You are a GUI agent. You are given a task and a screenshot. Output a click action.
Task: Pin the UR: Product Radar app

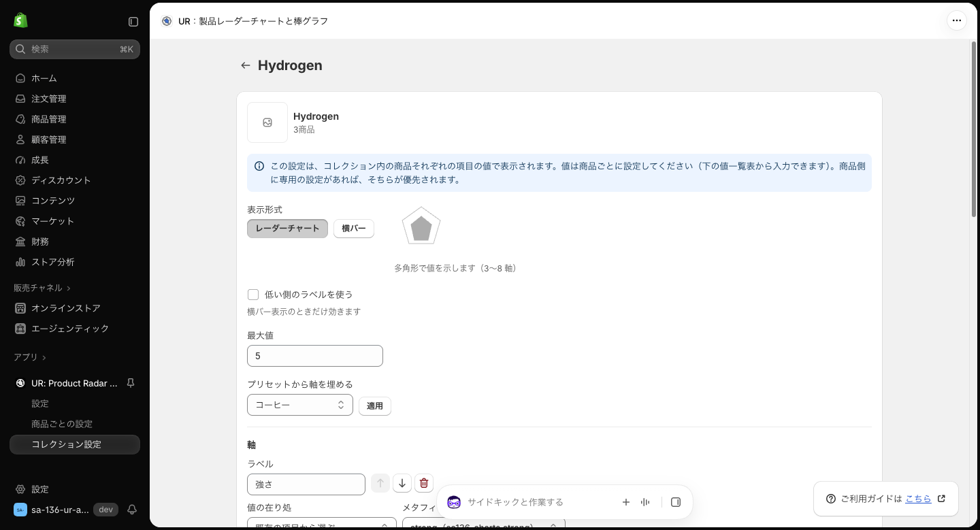[131, 383]
